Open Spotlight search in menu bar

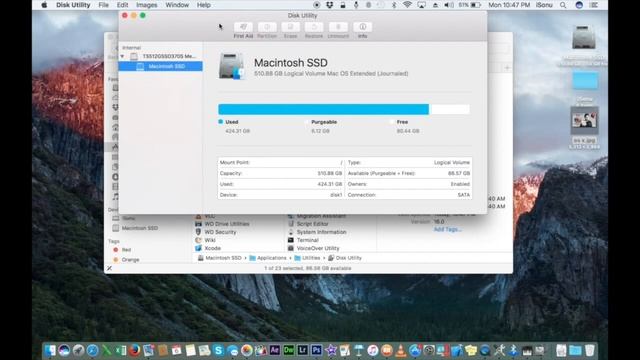[x=563, y=5]
